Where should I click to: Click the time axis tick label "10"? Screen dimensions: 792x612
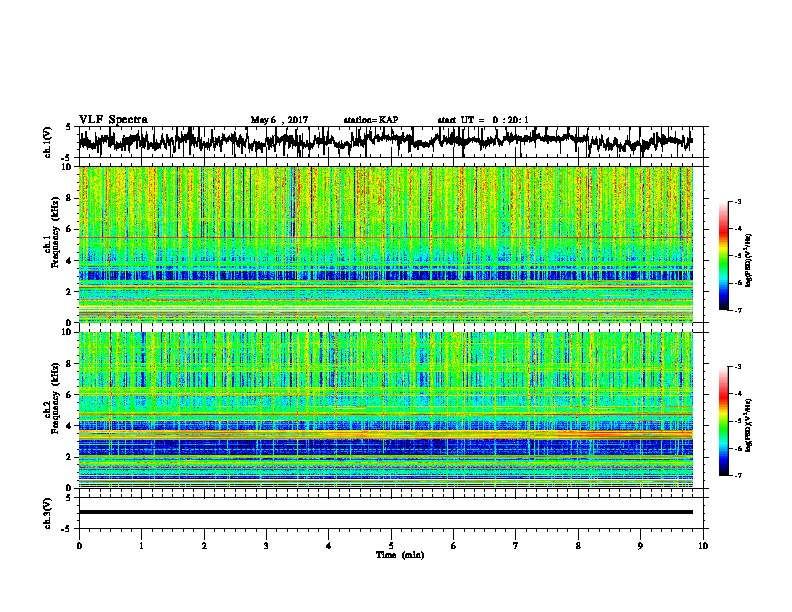[703, 546]
